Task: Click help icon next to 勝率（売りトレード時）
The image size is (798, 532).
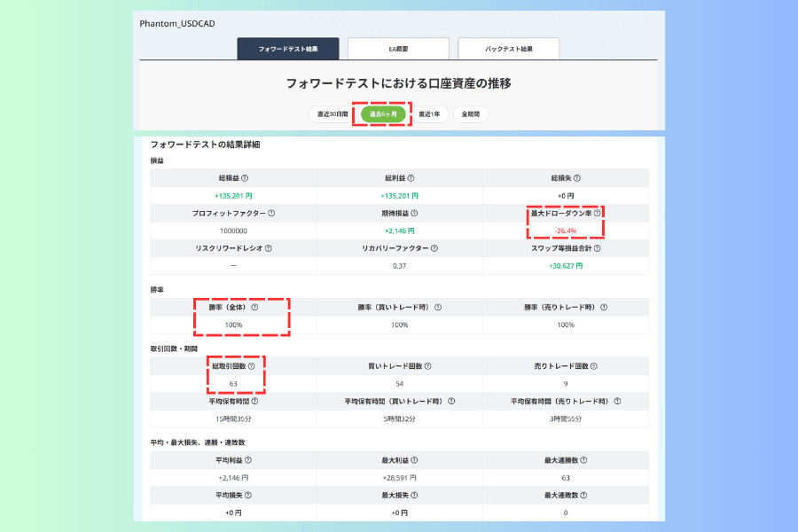Action: tap(604, 308)
